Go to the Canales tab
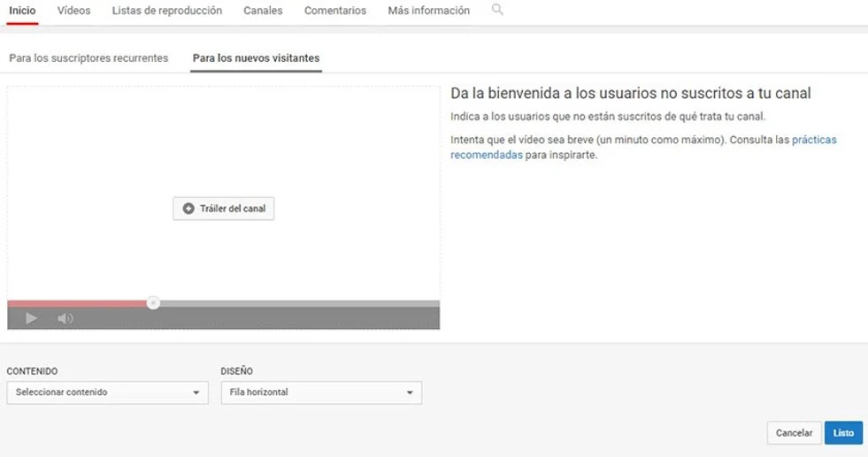This screenshot has height=457, width=868. tap(263, 11)
